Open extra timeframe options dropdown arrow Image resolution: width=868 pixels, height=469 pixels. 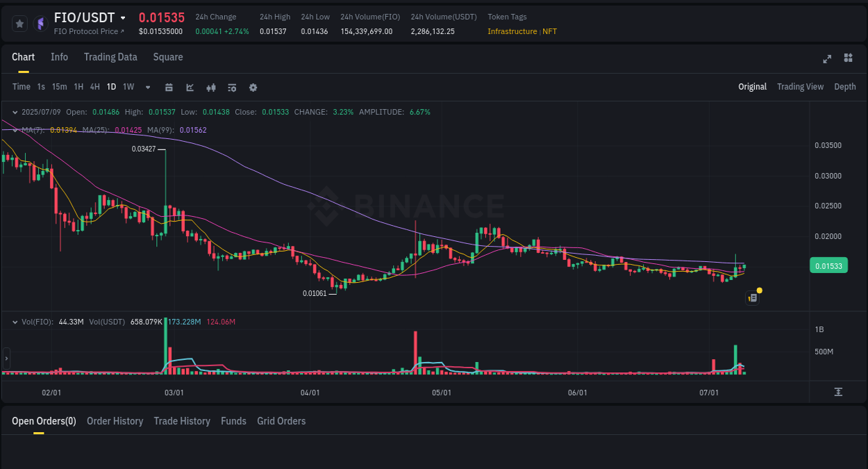(147, 87)
